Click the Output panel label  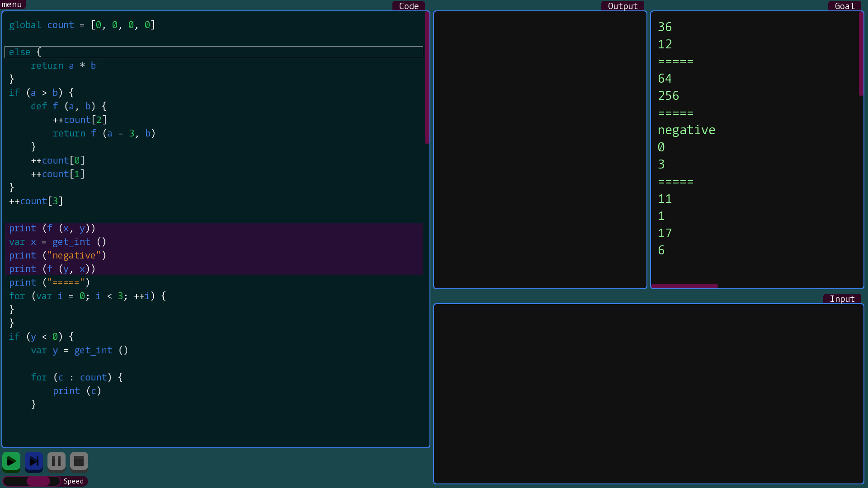tap(623, 6)
